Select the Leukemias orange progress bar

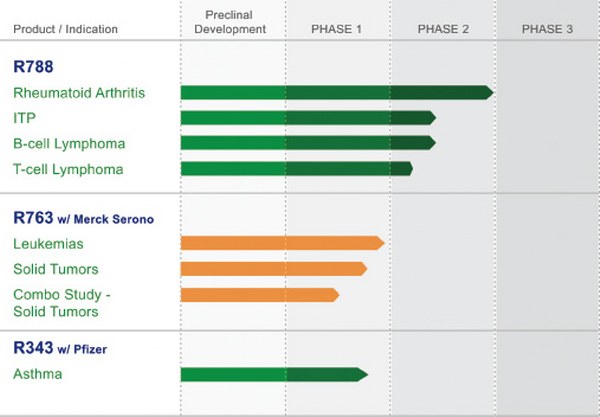(282, 243)
